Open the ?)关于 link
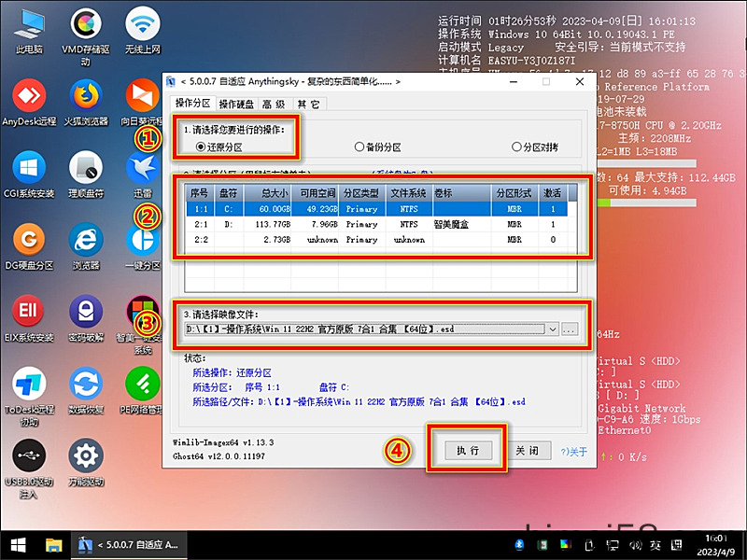747x560 pixels. click(574, 452)
